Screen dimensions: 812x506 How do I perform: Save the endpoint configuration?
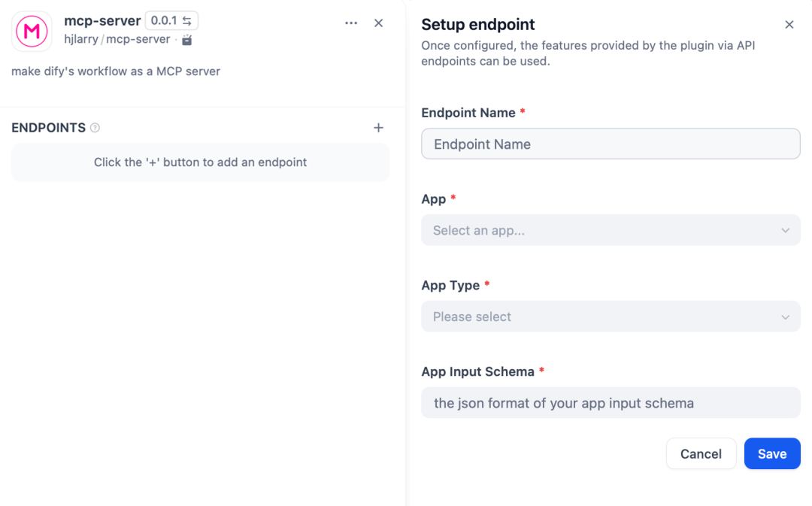click(772, 453)
